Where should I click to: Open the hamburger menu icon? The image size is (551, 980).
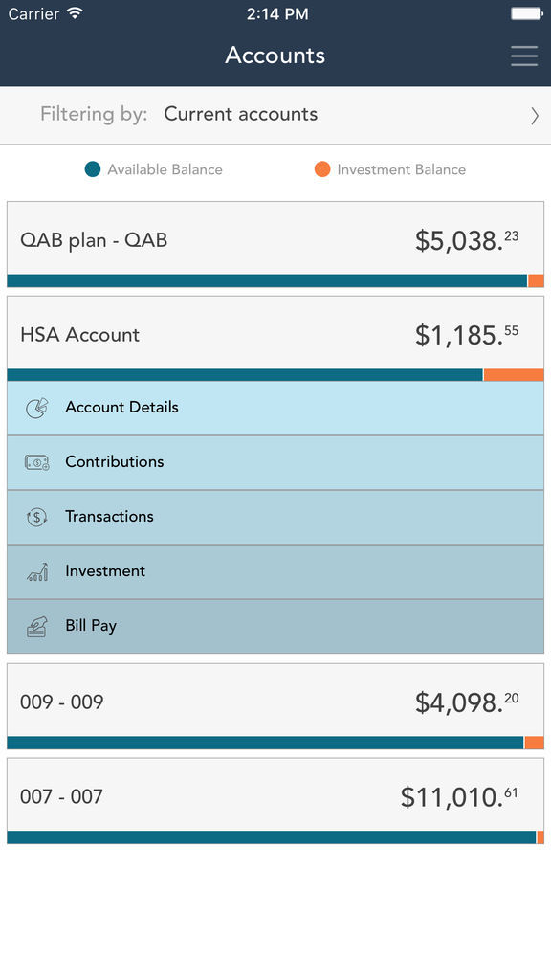[523, 56]
